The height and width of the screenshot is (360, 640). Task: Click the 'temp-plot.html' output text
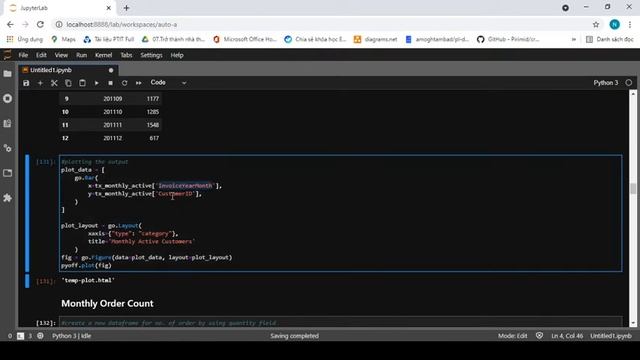(88, 280)
